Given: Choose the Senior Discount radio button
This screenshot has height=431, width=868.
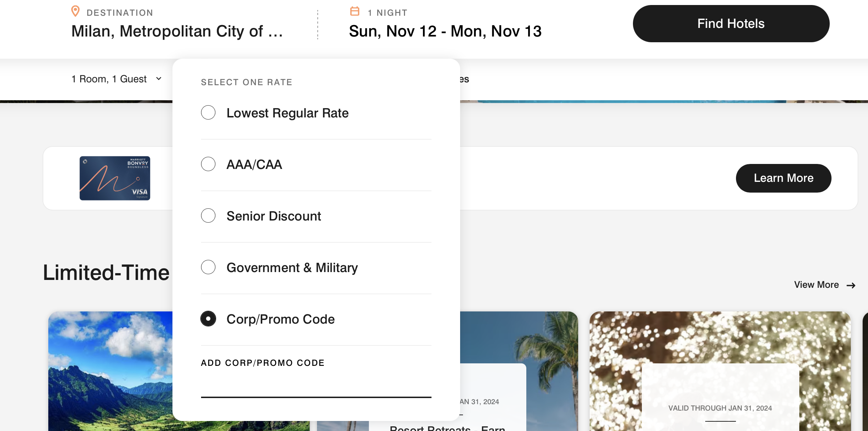Looking at the screenshot, I should (208, 216).
